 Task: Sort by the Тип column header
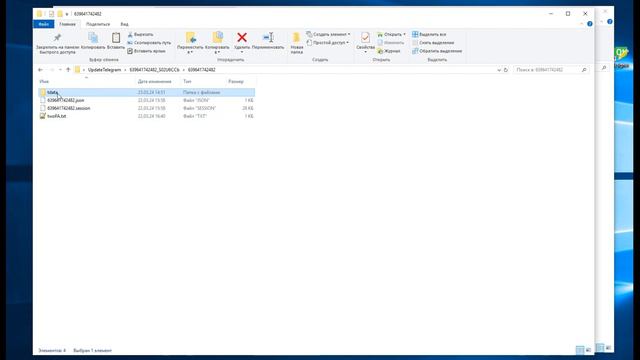tap(187, 82)
